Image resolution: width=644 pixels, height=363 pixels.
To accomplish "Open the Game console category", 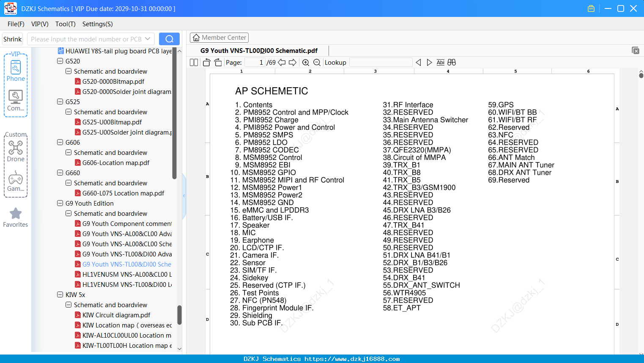I will (x=16, y=181).
